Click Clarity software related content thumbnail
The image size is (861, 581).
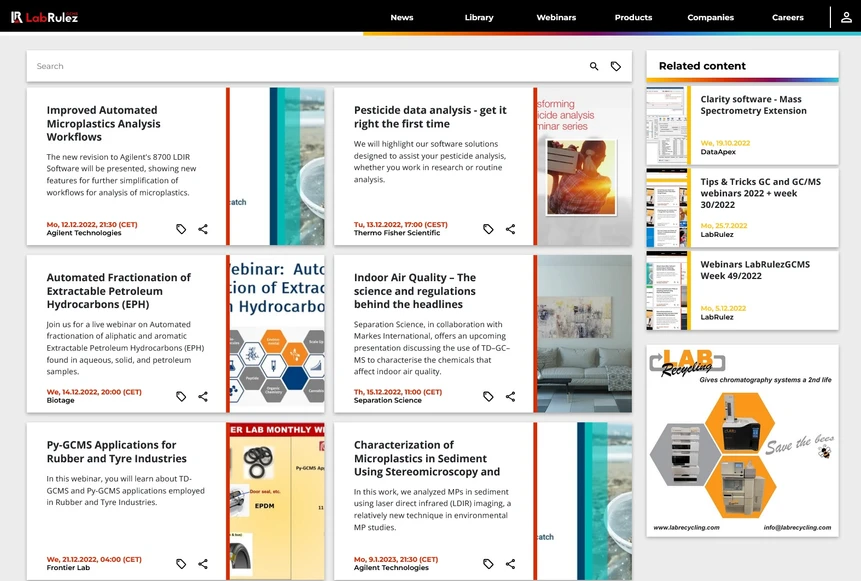click(667, 125)
